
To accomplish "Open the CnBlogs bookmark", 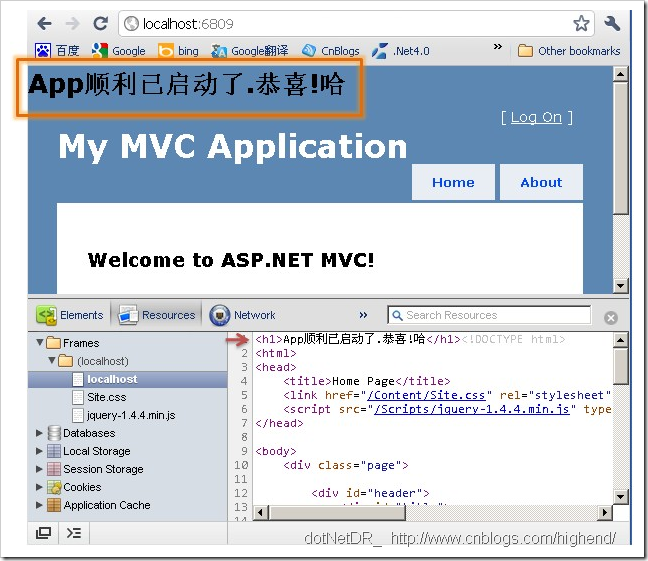I will (x=331, y=51).
